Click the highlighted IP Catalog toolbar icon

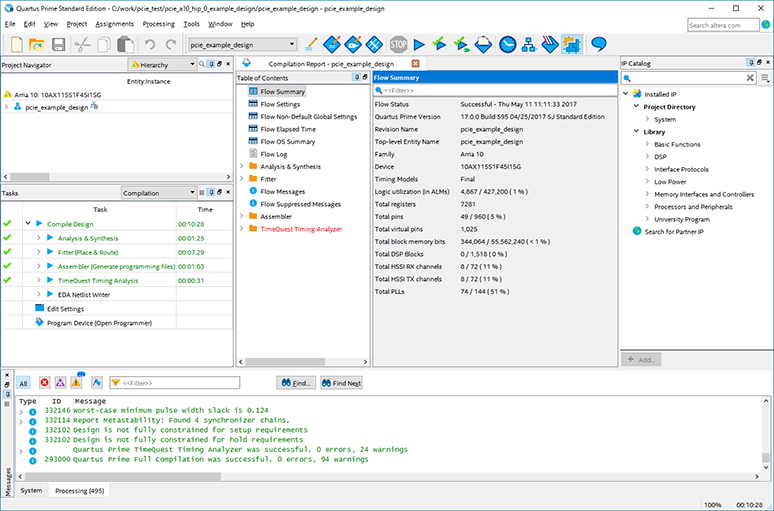pos(572,44)
